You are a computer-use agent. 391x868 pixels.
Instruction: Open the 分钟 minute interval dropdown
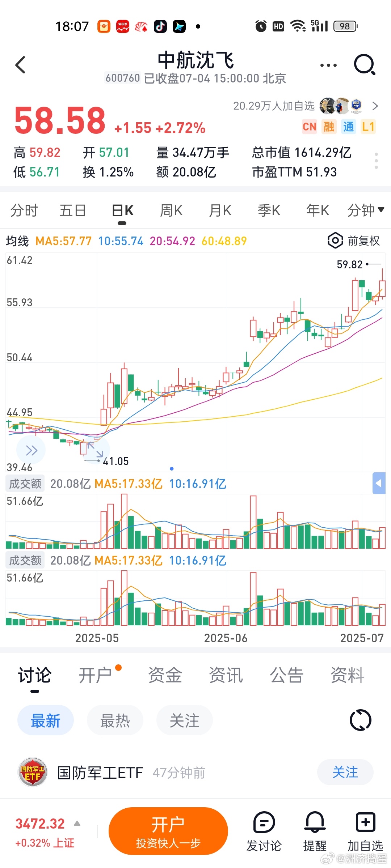click(366, 210)
